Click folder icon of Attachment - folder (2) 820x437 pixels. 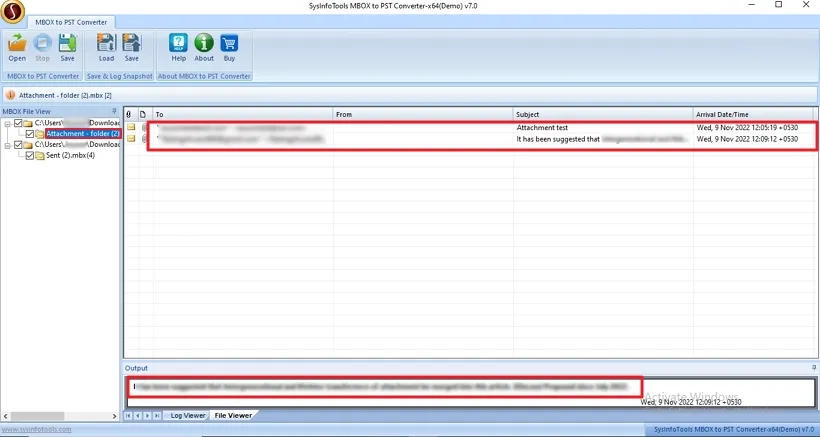(40, 134)
